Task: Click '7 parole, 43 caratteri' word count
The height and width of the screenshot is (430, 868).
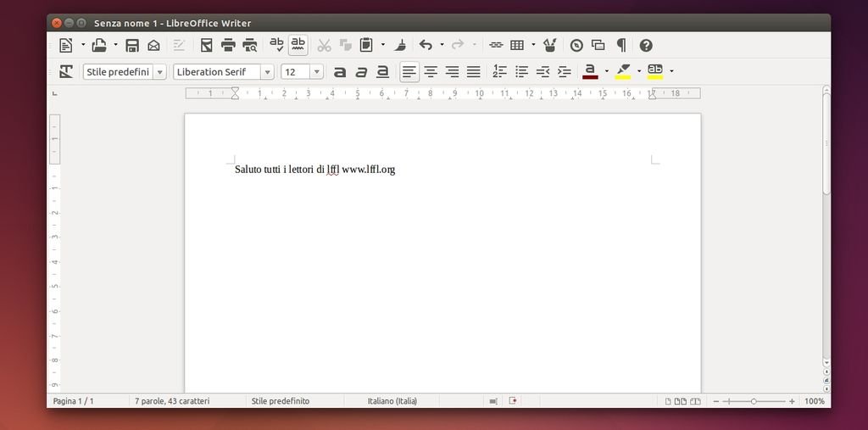Action: [172, 400]
